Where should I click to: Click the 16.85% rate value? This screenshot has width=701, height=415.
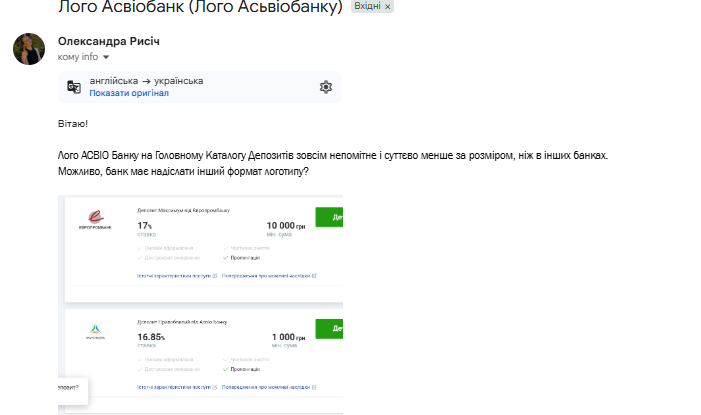(151, 337)
